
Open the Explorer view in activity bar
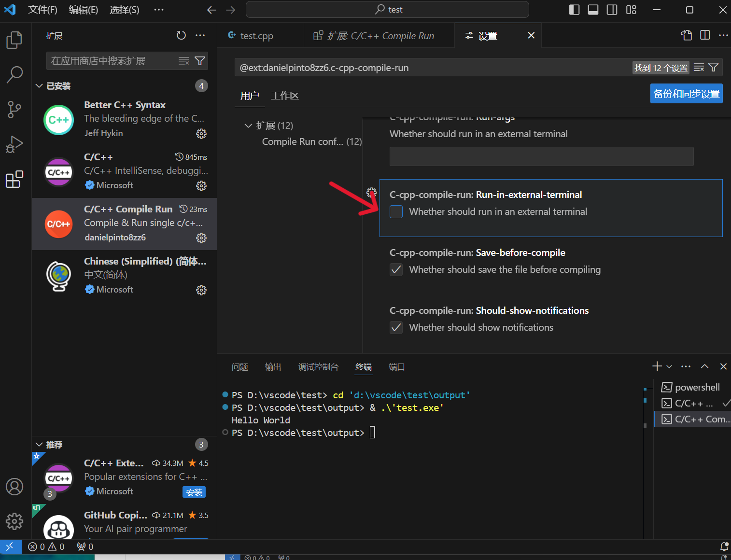[14, 40]
